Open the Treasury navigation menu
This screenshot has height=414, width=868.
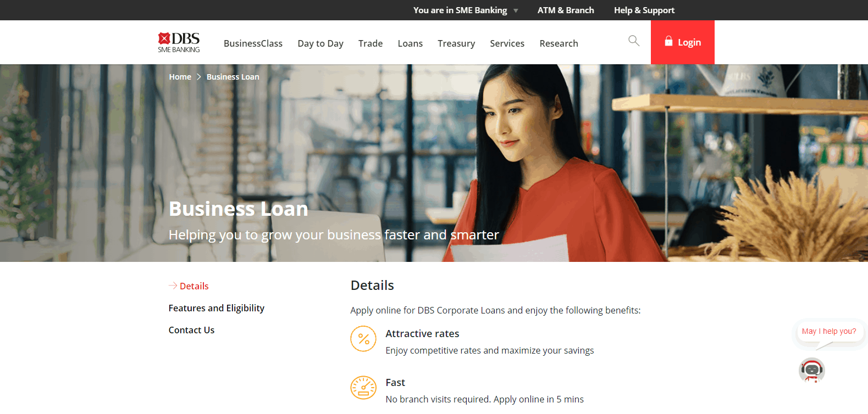point(456,43)
